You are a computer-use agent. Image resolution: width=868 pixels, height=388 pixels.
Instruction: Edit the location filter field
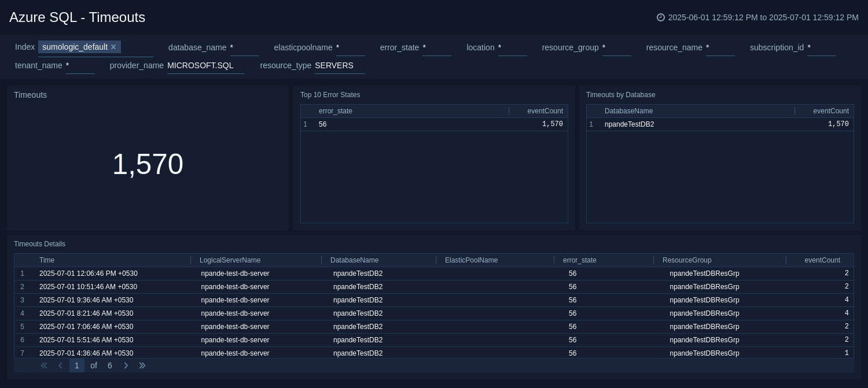coord(512,47)
